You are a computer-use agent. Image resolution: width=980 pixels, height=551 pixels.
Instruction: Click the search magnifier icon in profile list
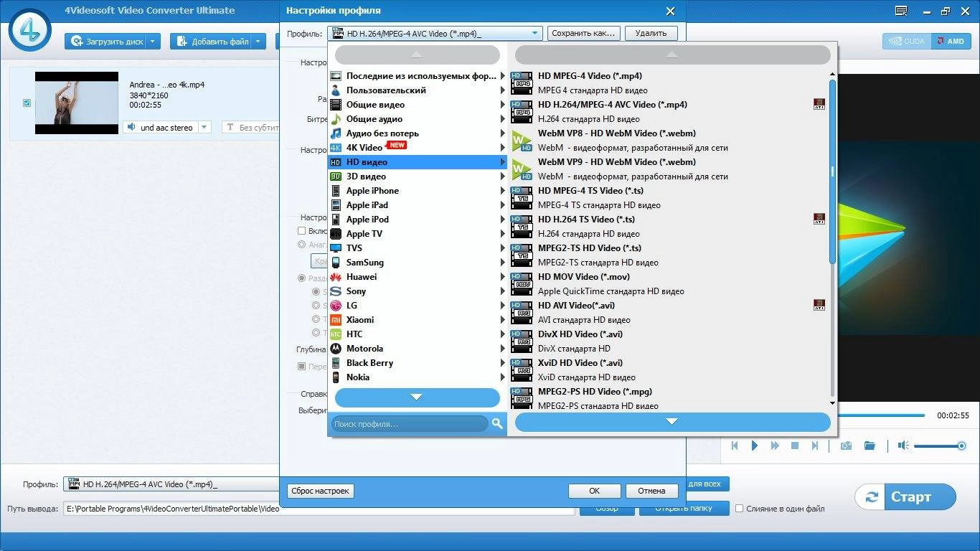coord(498,424)
